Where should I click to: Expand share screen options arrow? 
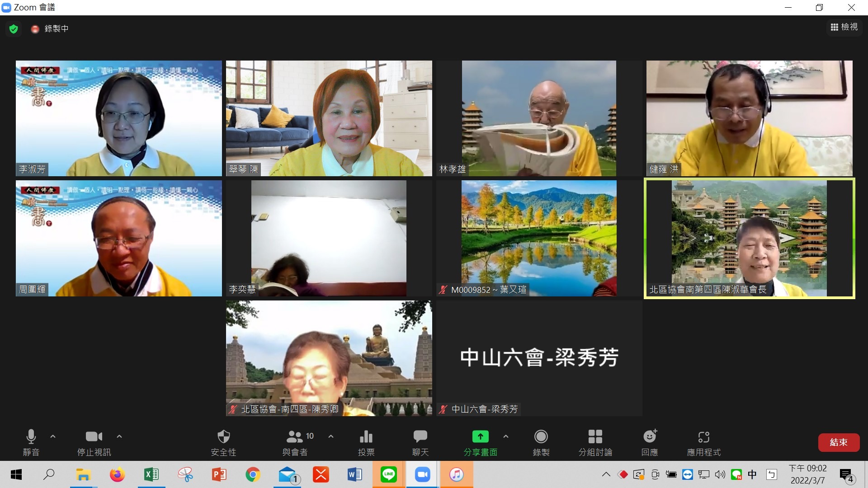(506, 436)
